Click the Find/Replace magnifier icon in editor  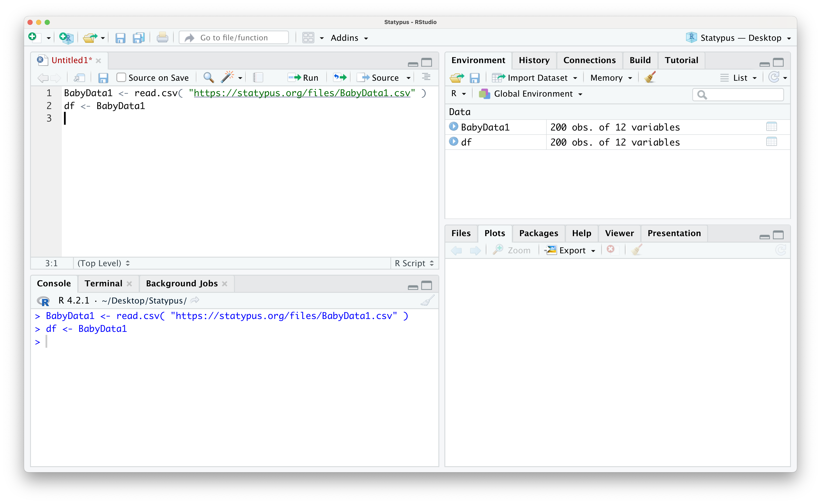point(208,77)
